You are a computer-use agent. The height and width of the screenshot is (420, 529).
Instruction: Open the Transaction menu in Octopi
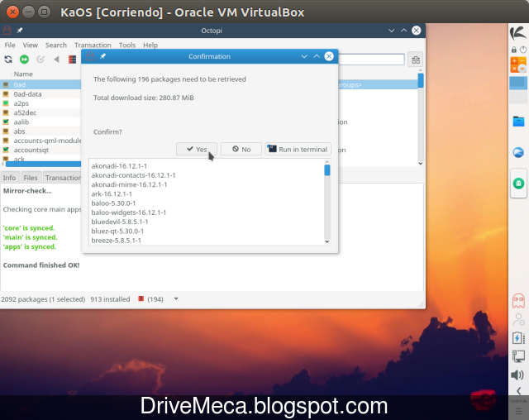[x=93, y=45]
